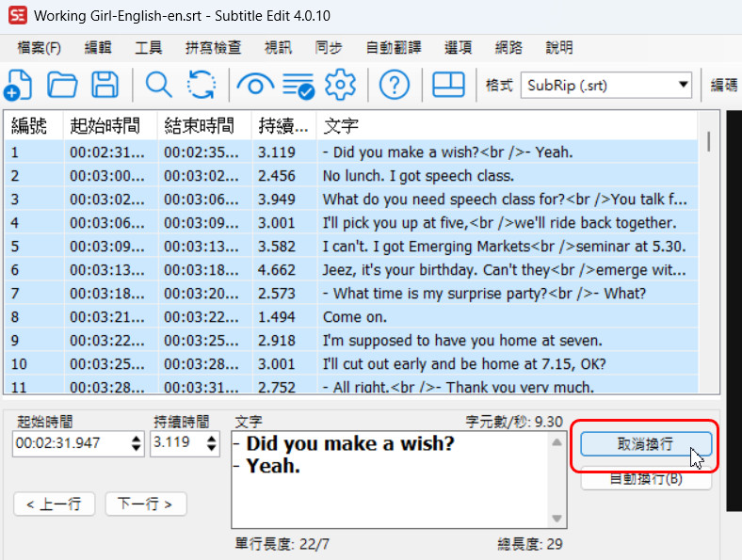Viewport: 742px width, 560px height.
Task: Go to next line with 下一行 button
Action: click(145, 504)
